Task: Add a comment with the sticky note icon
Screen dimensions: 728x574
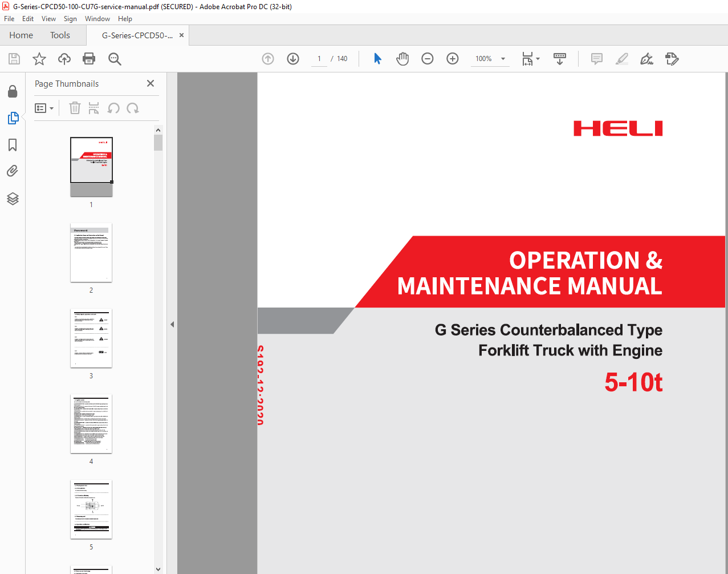Action: click(x=597, y=59)
